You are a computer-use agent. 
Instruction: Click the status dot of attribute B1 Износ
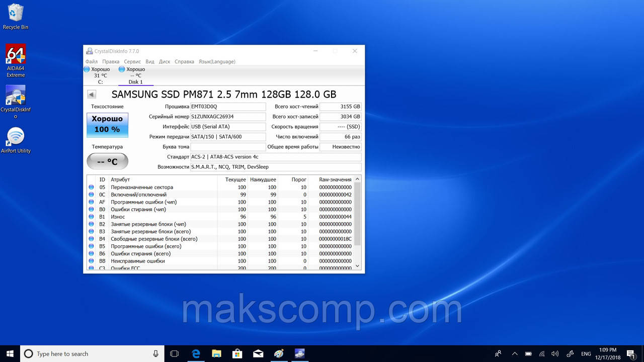pyautogui.click(x=91, y=217)
